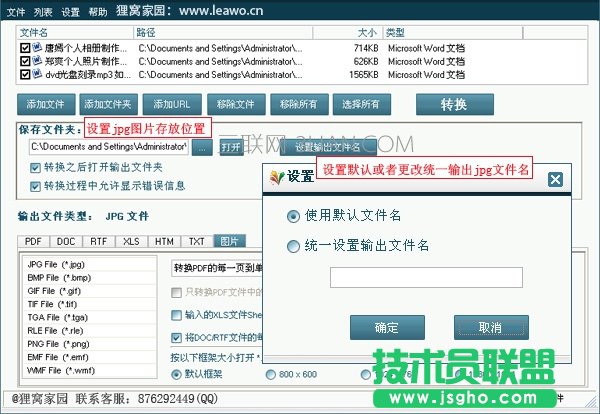Toggle 输入的XLS文件Sheet checkbox
The height and width of the screenshot is (414, 600).
pos(176,315)
